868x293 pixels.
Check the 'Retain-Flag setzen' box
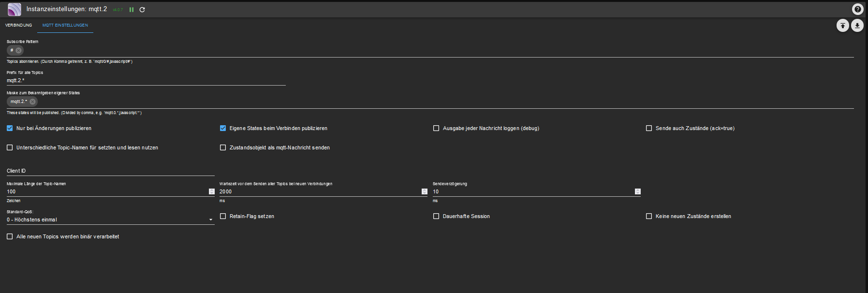(x=223, y=216)
